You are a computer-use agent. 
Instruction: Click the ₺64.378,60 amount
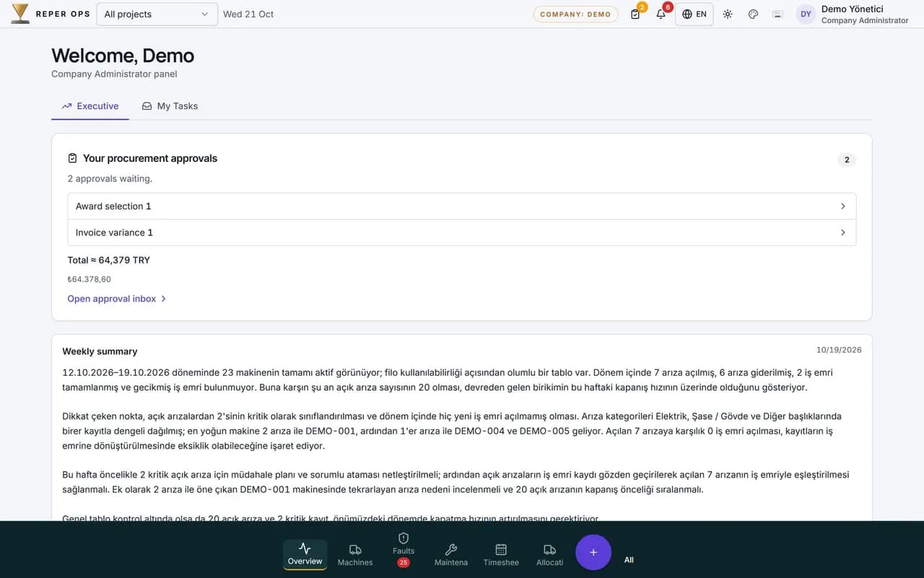pyautogui.click(x=89, y=279)
